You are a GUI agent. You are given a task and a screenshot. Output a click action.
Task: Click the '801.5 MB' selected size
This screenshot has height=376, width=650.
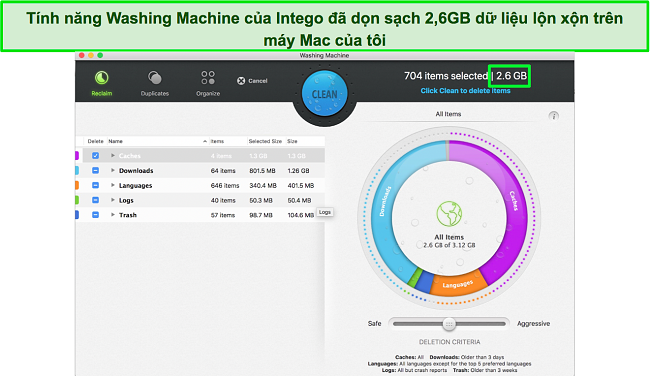coord(262,171)
